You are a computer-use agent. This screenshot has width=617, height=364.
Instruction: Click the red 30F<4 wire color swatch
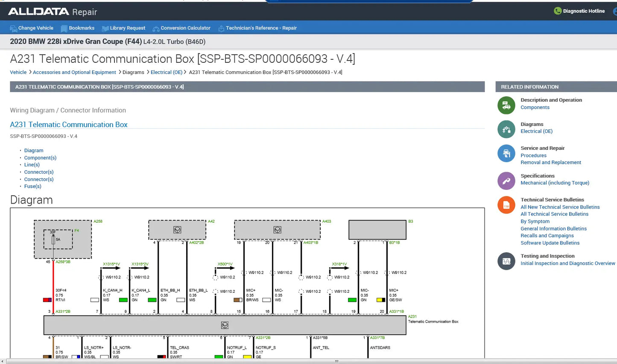point(47,300)
